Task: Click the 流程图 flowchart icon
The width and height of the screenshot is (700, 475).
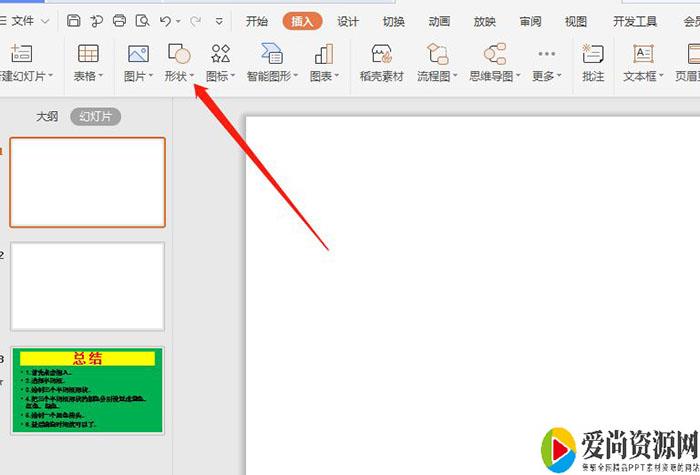Action: (438, 53)
